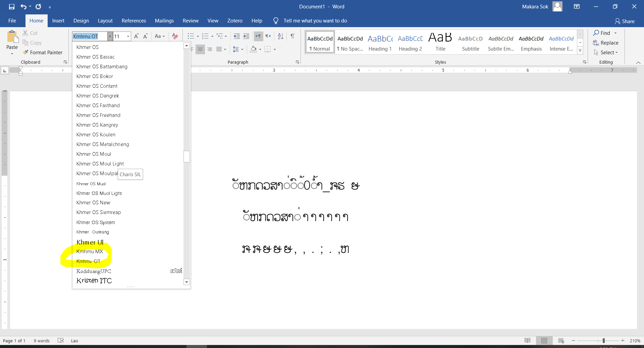
Task: Apply the Heading 1 style
Action: (x=380, y=42)
